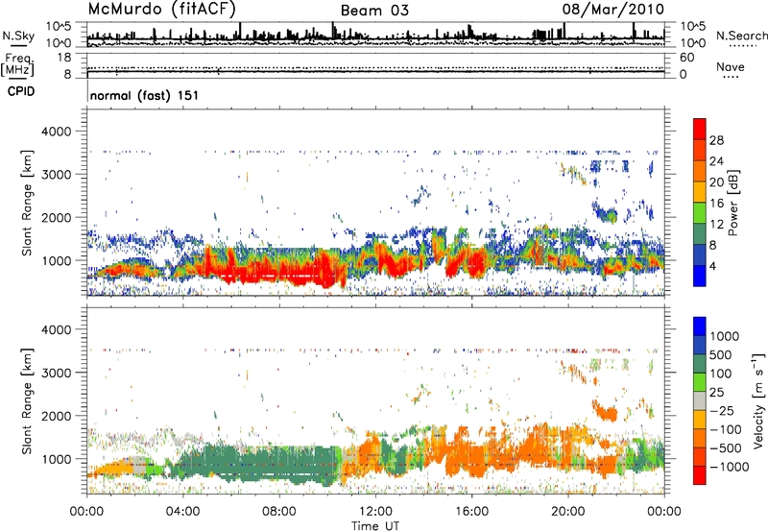Click the '-1000' velocity colorbar tick label
Viewport: 768px width, 532px height.
(x=729, y=467)
